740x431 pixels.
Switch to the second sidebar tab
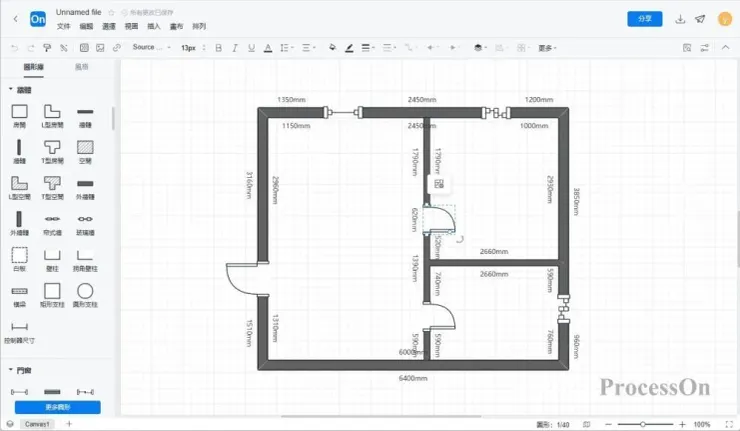click(82, 67)
